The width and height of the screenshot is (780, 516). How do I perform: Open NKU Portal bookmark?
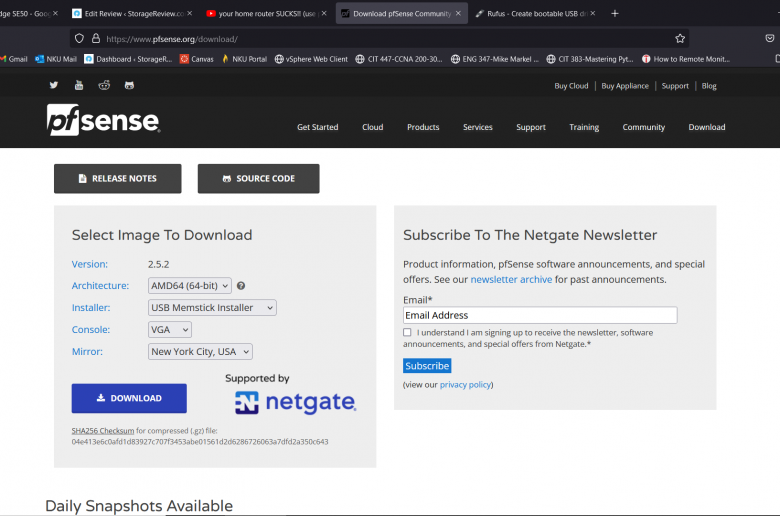click(x=244, y=59)
